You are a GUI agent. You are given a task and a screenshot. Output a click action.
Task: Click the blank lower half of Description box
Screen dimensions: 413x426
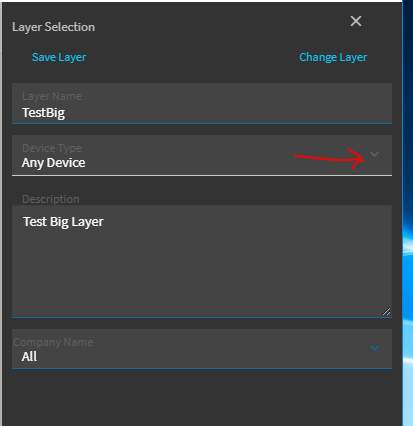202,287
